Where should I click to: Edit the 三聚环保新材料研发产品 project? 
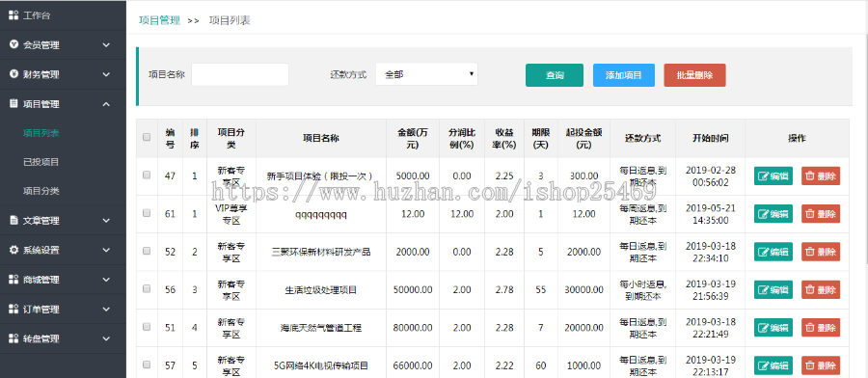773,252
